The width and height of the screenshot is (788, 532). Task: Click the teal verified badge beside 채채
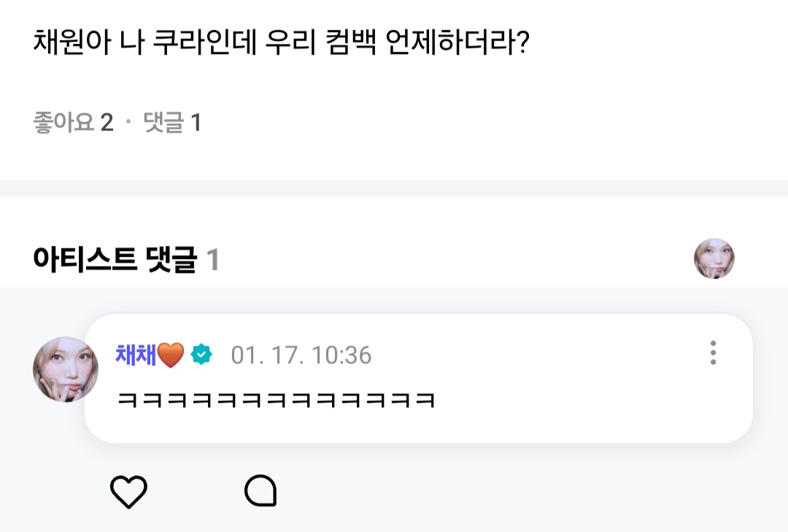pyautogui.click(x=201, y=355)
